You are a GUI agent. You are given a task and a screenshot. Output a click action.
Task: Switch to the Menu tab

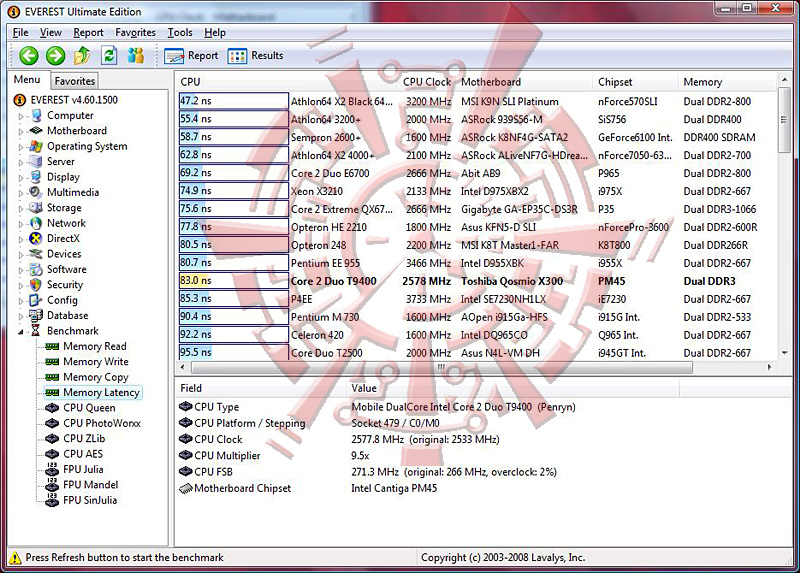click(27, 80)
